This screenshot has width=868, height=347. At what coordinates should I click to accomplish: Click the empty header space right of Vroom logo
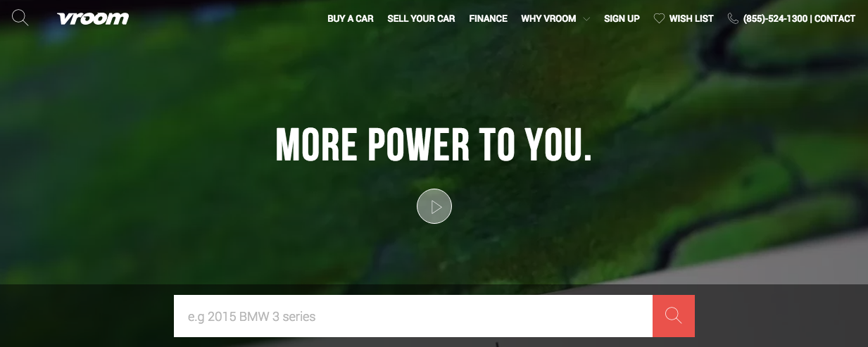point(225,18)
